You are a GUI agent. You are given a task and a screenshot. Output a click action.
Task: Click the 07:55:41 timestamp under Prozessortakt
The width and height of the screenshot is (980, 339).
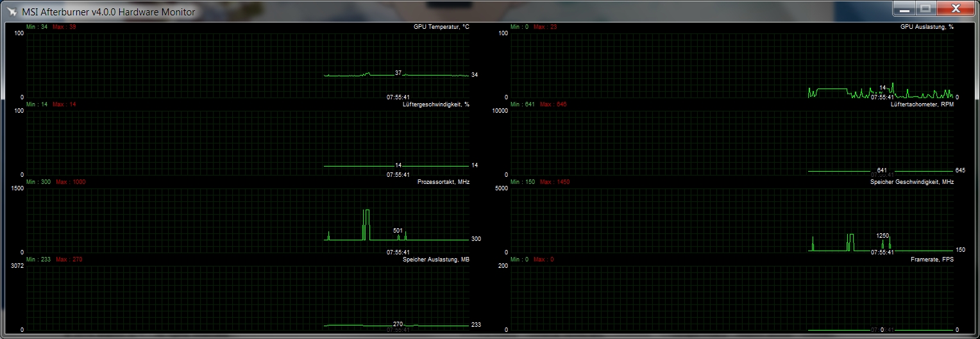[x=398, y=252]
